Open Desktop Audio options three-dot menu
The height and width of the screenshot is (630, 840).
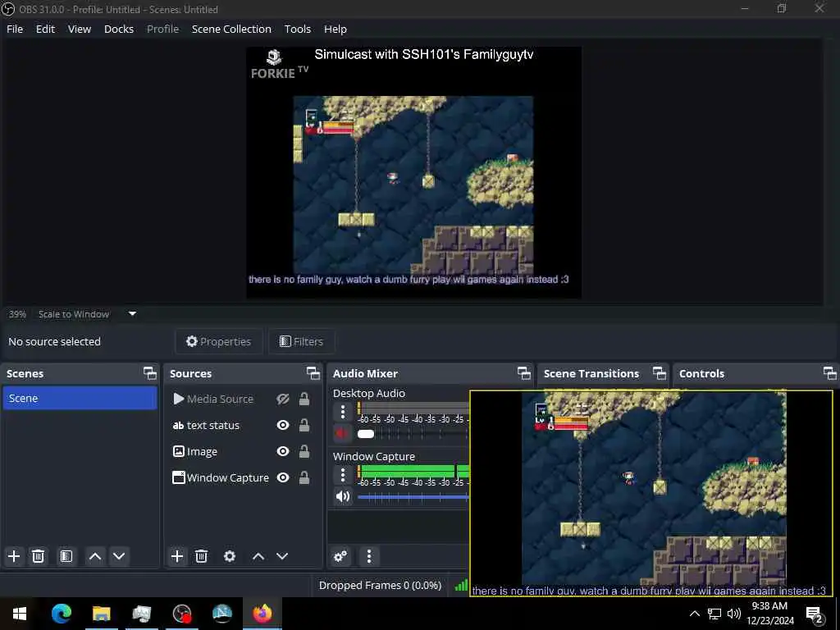coord(343,412)
